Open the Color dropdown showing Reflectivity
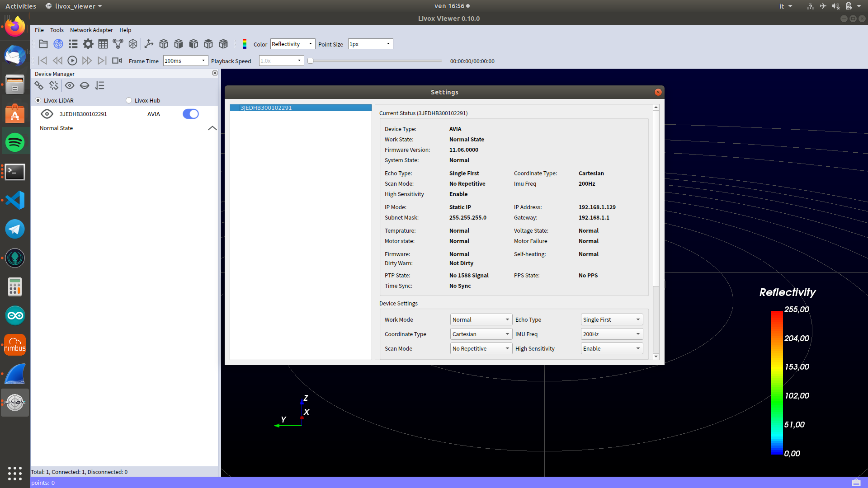 click(x=292, y=44)
